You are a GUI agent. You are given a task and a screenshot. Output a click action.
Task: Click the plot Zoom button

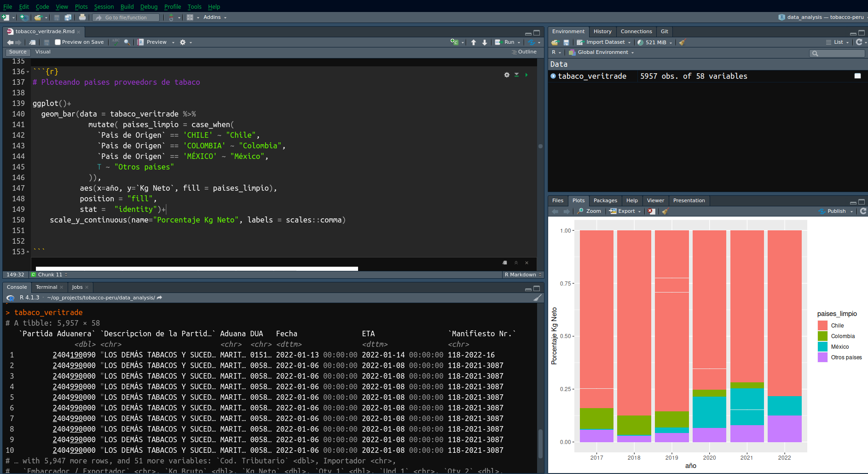(590, 211)
